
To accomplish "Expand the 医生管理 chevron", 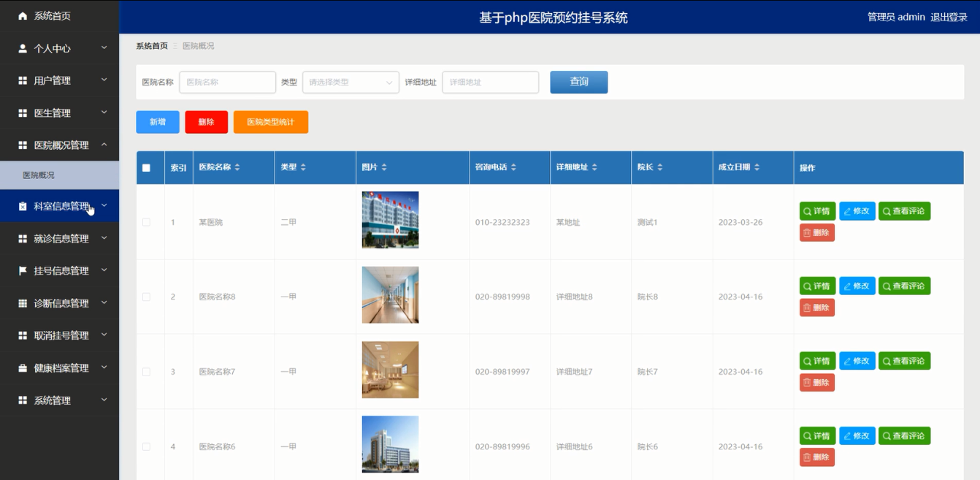I will [104, 113].
